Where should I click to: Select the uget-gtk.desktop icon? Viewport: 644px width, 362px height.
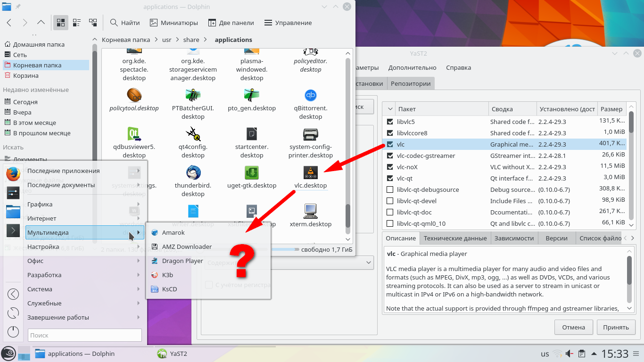coord(252,173)
